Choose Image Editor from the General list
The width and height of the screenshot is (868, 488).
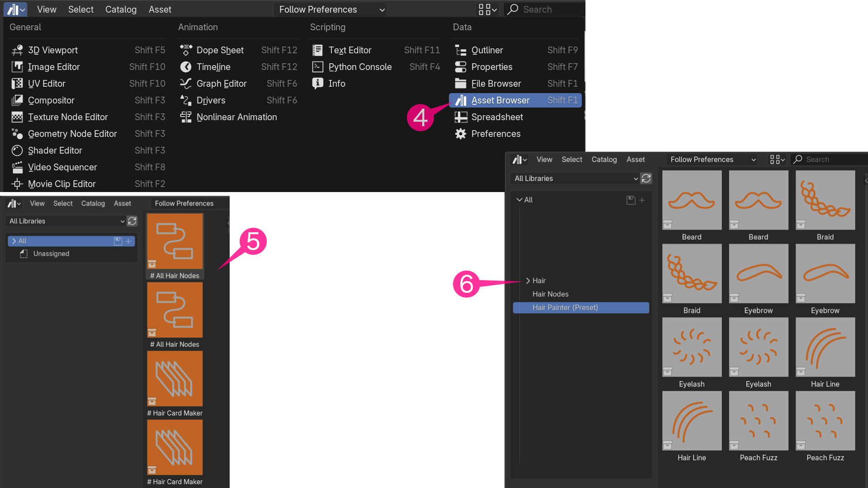tap(88, 67)
